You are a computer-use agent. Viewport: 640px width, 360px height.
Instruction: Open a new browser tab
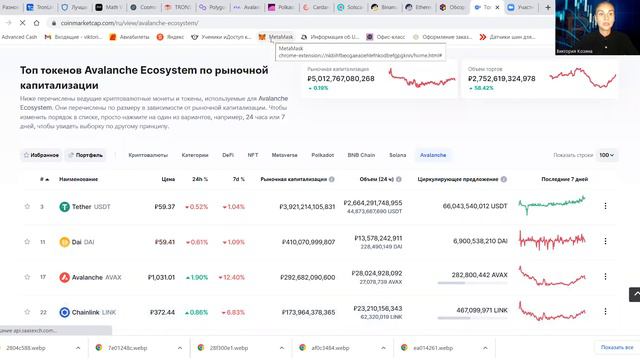pyautogui.click(x=548, y=7)
